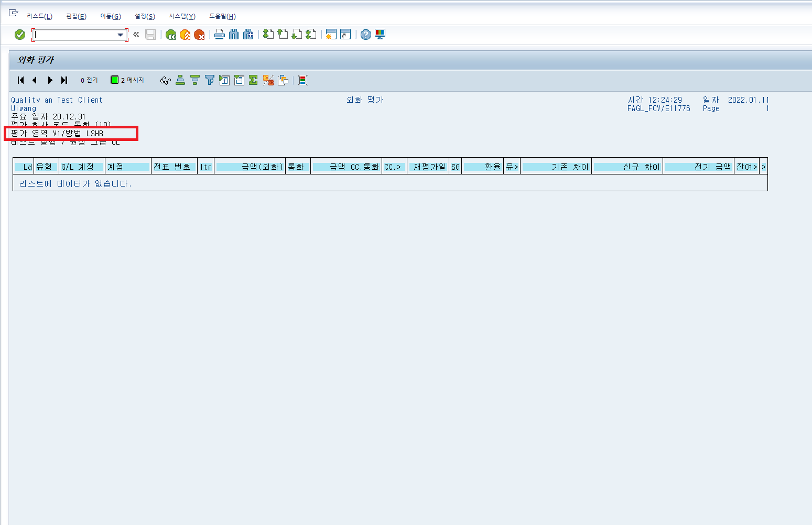Select the SG column header
This screenshot has width=812, height=525.
[456, 167]
